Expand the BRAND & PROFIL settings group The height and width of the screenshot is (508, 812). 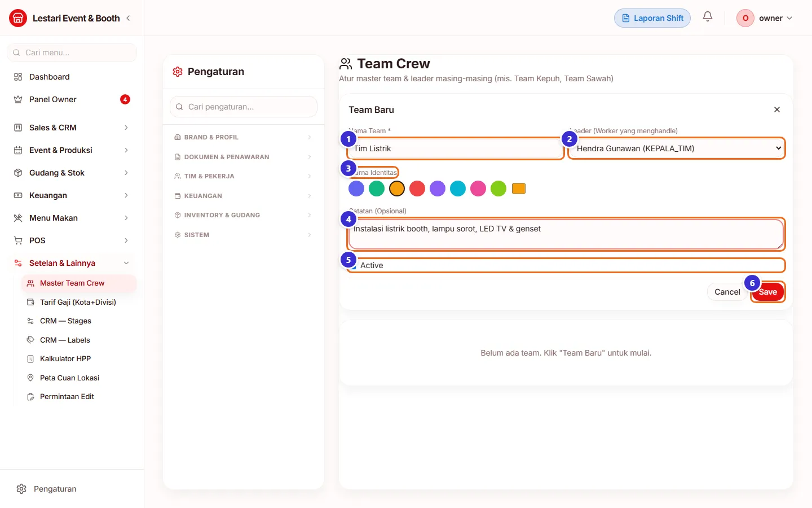244,137
